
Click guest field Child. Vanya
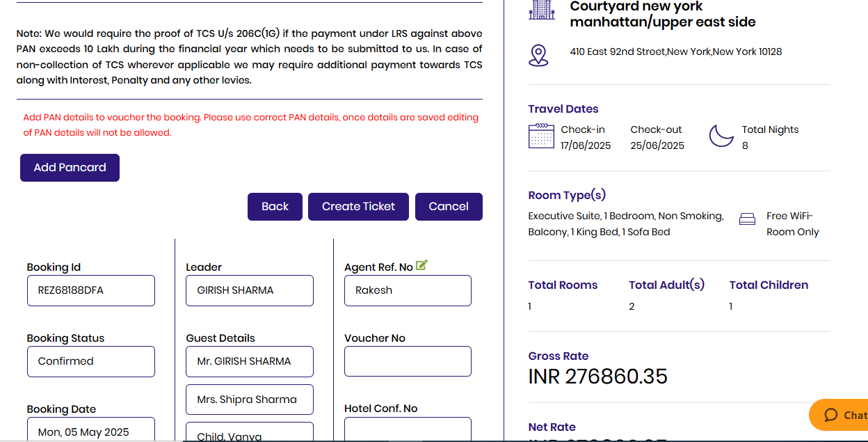click(x=250, y=432)
